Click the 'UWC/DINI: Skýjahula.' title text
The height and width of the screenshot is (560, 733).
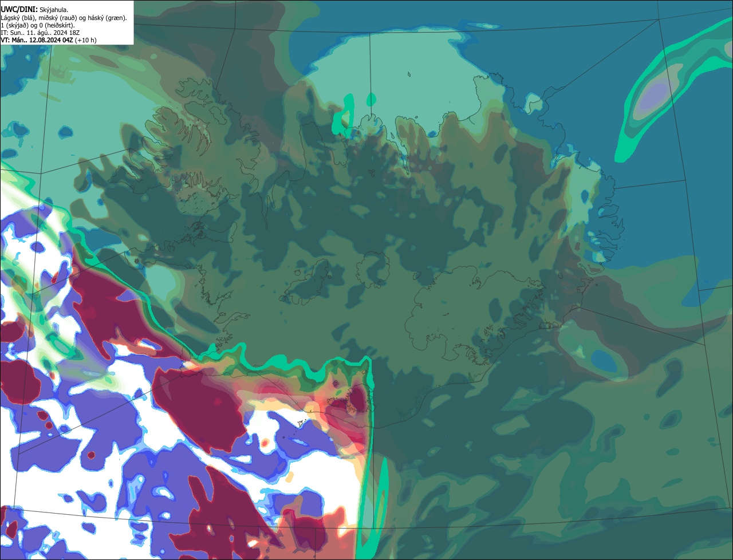point(35,10)
